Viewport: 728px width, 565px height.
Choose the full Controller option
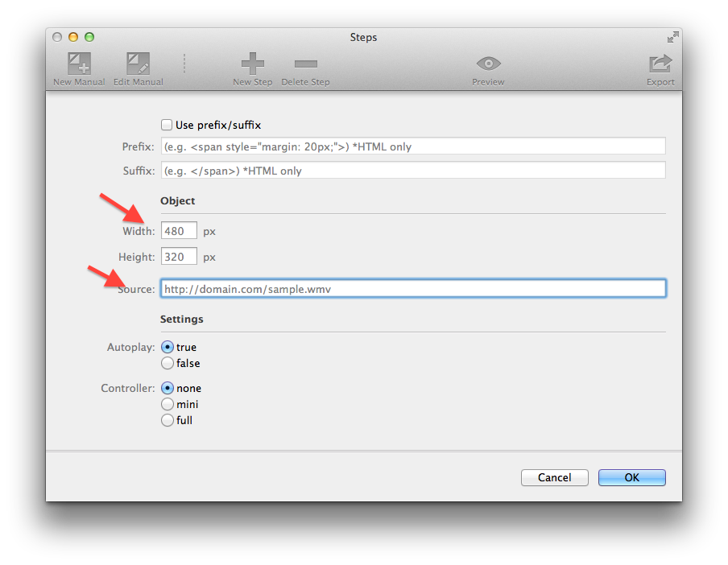tap(168, 420)
